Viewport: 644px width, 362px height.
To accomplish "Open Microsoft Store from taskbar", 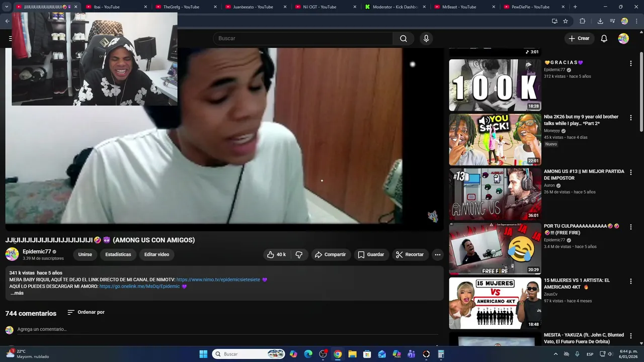I will click(367, 354).
